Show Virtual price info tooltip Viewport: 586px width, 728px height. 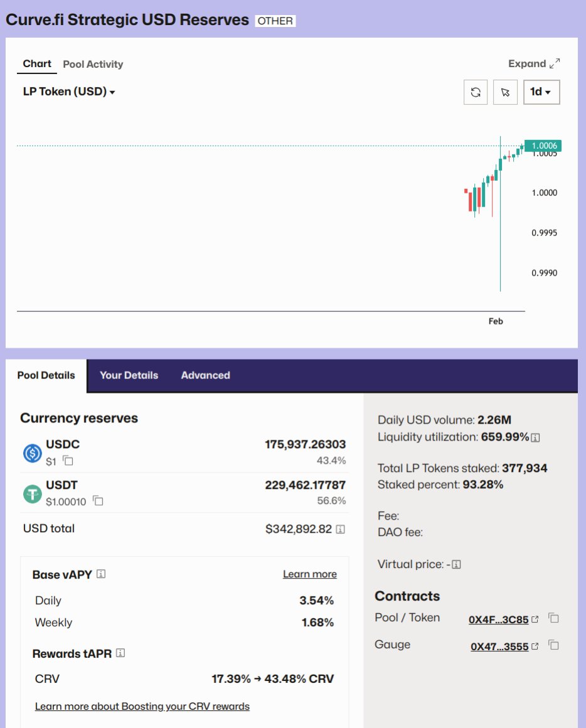click(457, 565)
